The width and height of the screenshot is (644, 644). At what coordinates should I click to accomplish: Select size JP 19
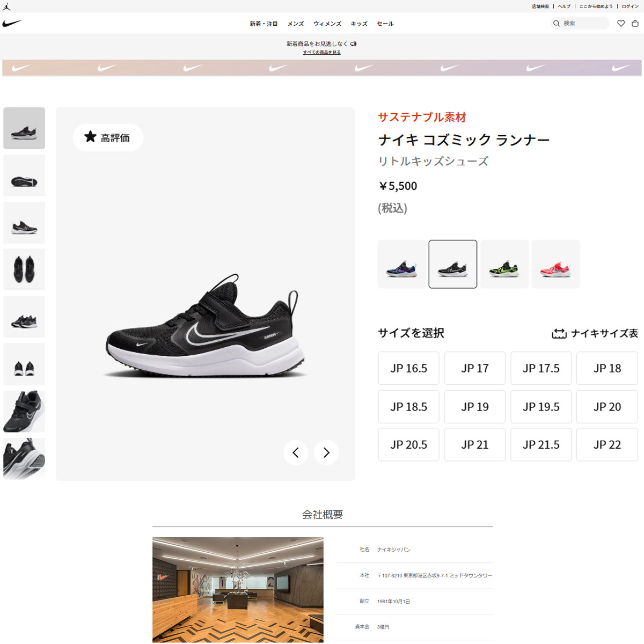pyautogui.click(x=475, y=407)
